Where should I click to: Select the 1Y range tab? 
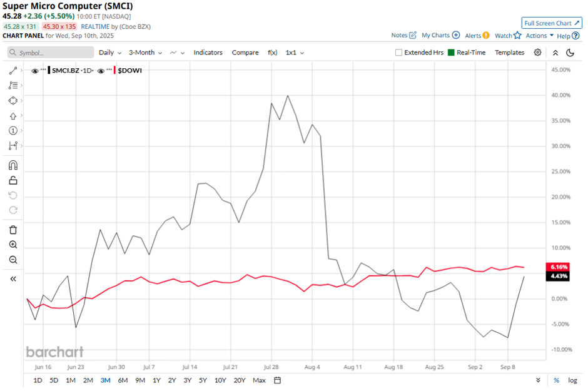tap(156, 380)
